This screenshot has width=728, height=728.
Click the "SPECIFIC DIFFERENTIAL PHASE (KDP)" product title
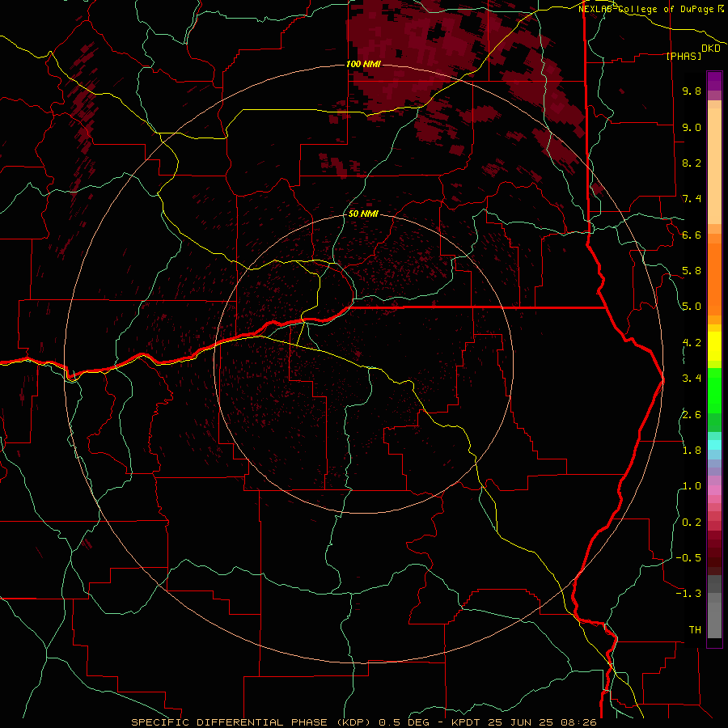point(252,722)
